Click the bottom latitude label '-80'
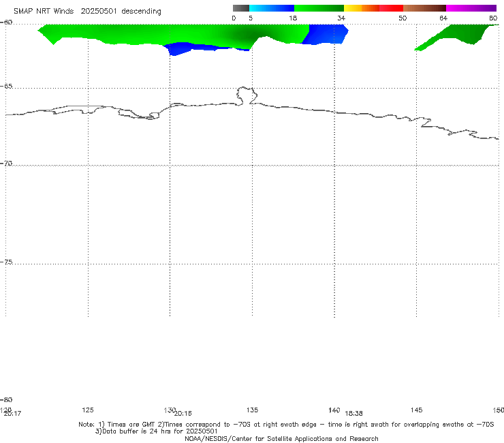The image size is (504, 443). coord(6,399)
